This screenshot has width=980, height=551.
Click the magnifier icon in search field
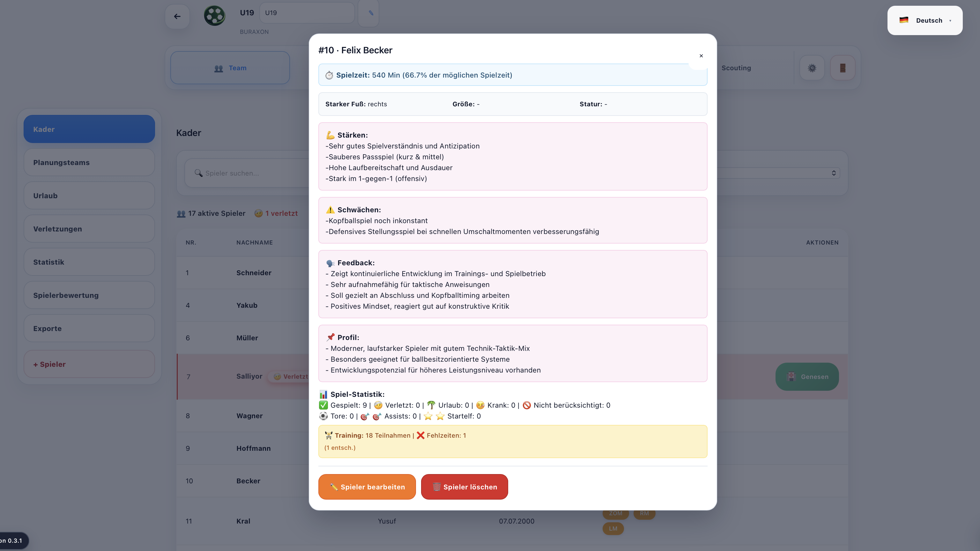click(x=199, y=173)
